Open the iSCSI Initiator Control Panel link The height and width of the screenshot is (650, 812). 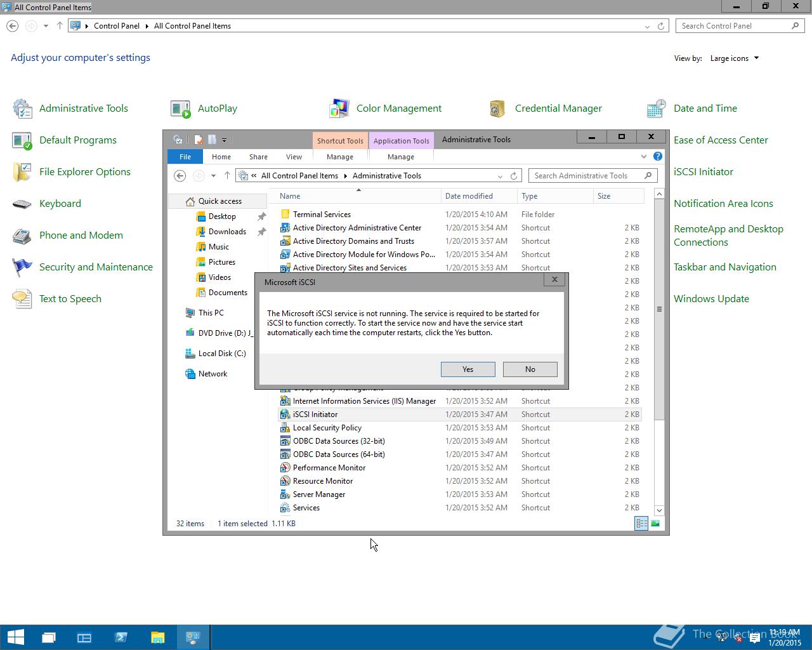pyautogui.click(x=704, y=172)
